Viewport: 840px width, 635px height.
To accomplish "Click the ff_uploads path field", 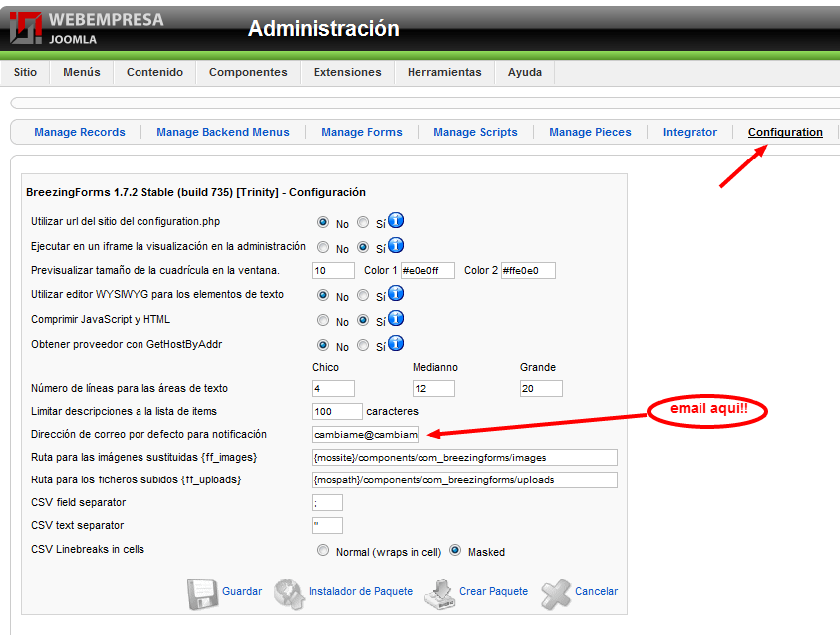I will pyautogui.click(x=464, y=480).
